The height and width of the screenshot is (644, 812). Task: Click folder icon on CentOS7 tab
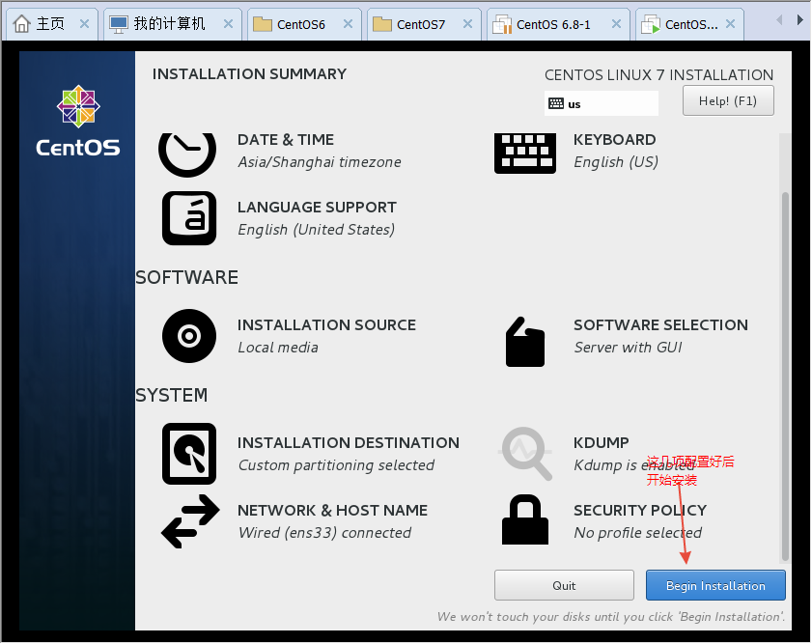382,24
